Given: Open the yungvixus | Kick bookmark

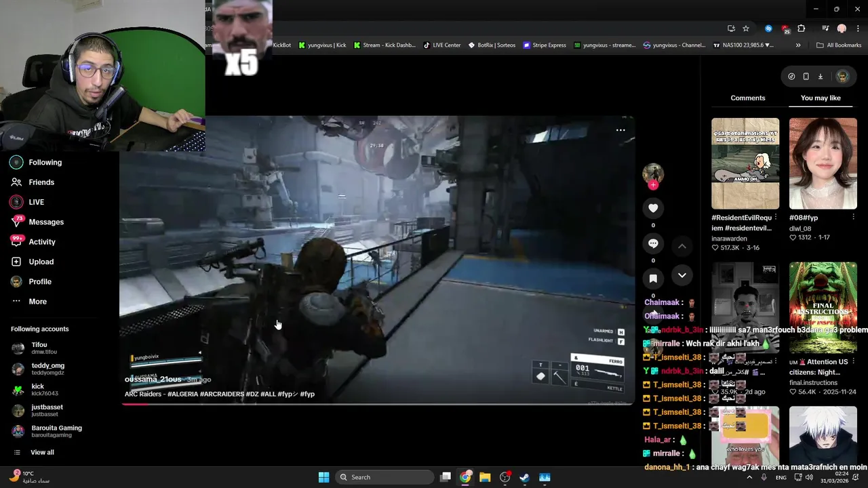Looking at the screenshot, I should click(x=322, y=45).
